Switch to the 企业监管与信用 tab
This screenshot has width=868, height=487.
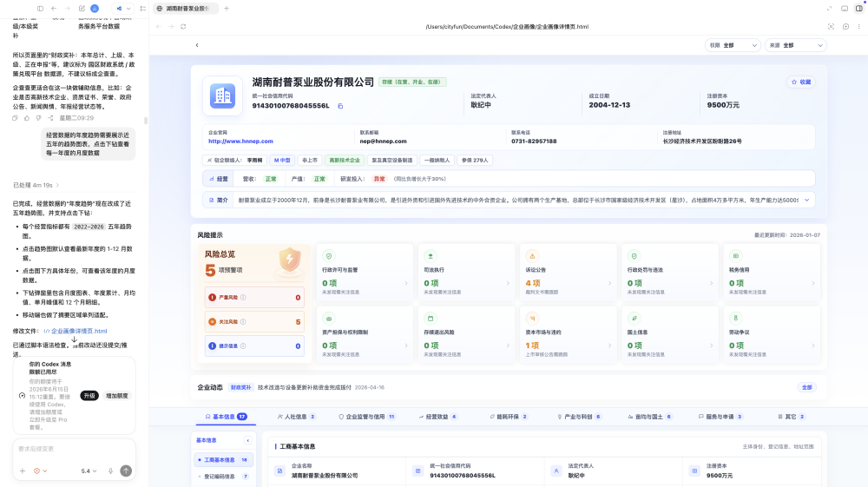[x=366, y=417]
